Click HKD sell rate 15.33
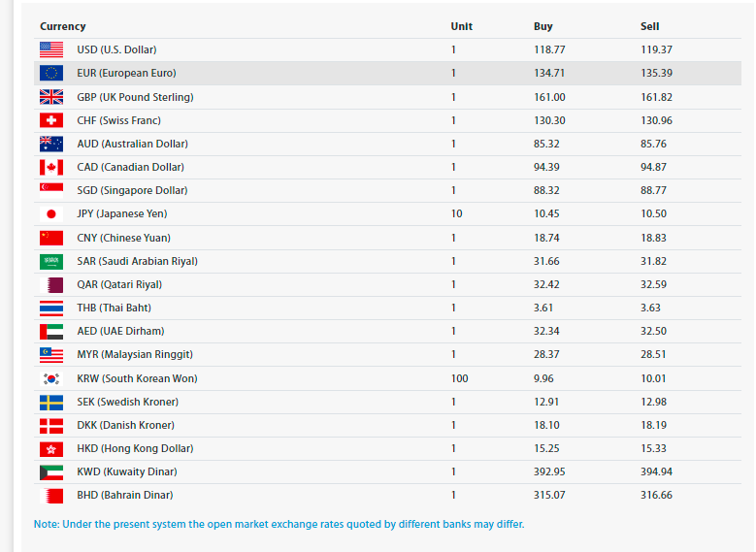Viewport: 756px width, 552px height. (653, 448)
